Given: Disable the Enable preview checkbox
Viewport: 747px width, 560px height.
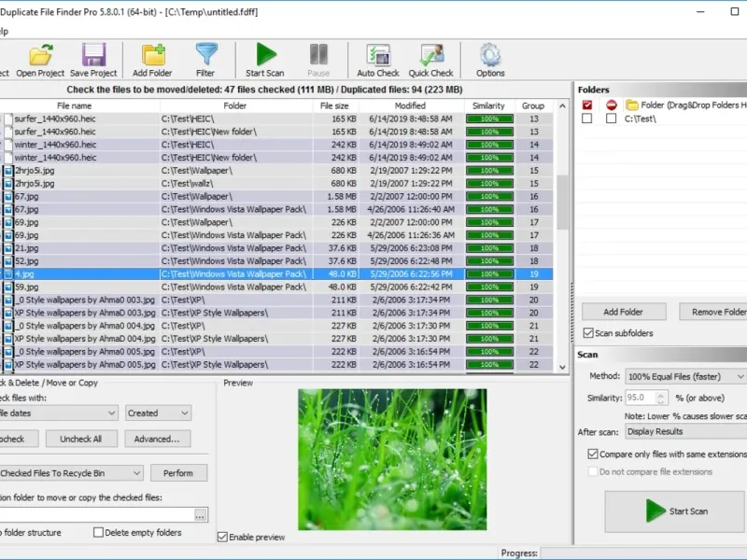Looking at the screenshot, I should [x=223, y=537].
